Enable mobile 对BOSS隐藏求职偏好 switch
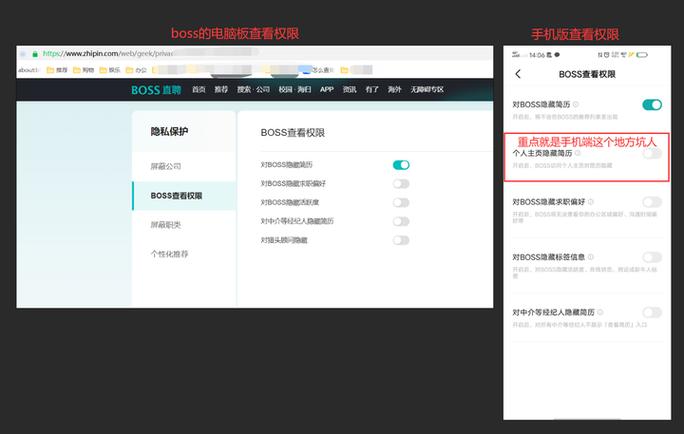Screen dimensions: 684x434 click(652, 202)
